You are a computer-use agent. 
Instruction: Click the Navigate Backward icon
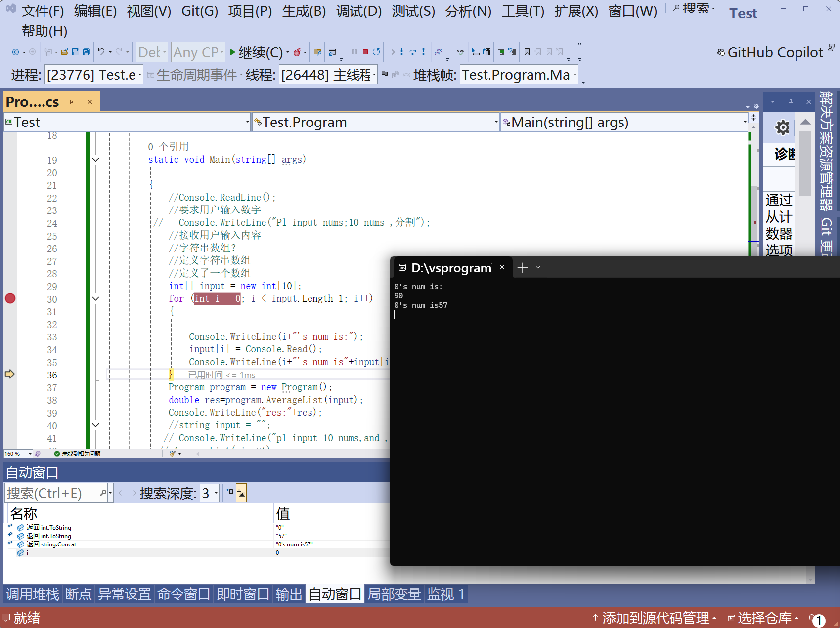pyautogui.click(x=16, y=52)
